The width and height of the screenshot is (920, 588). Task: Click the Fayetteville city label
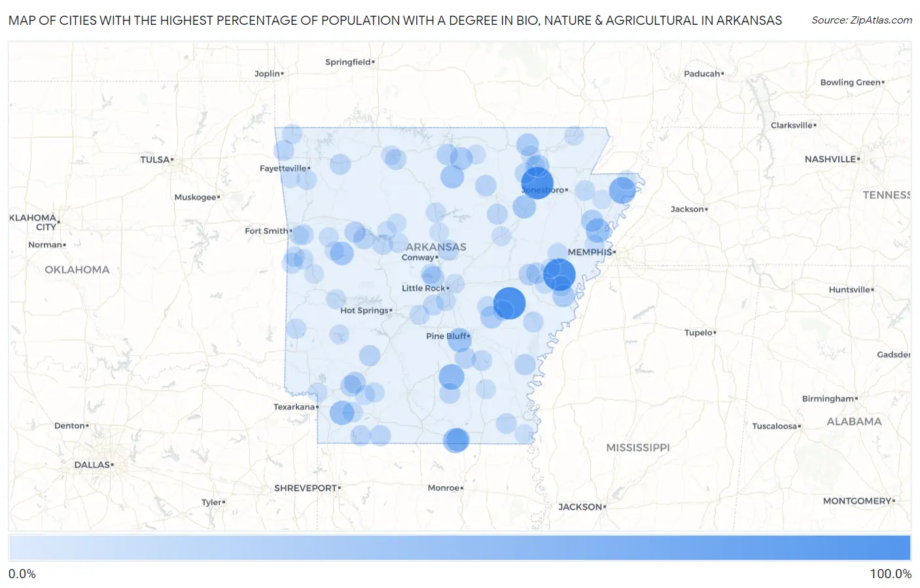283,169
